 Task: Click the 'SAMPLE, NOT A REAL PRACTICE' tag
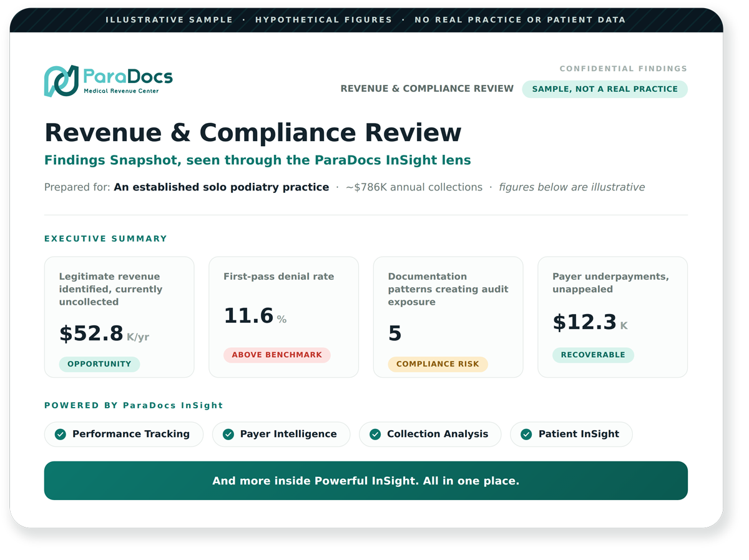tap(605, 89)
